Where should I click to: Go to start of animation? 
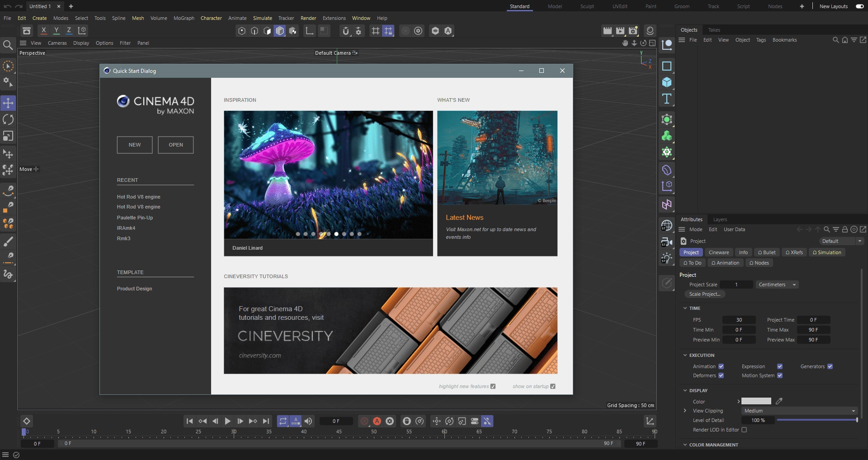pyautogui.click(x=189, y=421)
